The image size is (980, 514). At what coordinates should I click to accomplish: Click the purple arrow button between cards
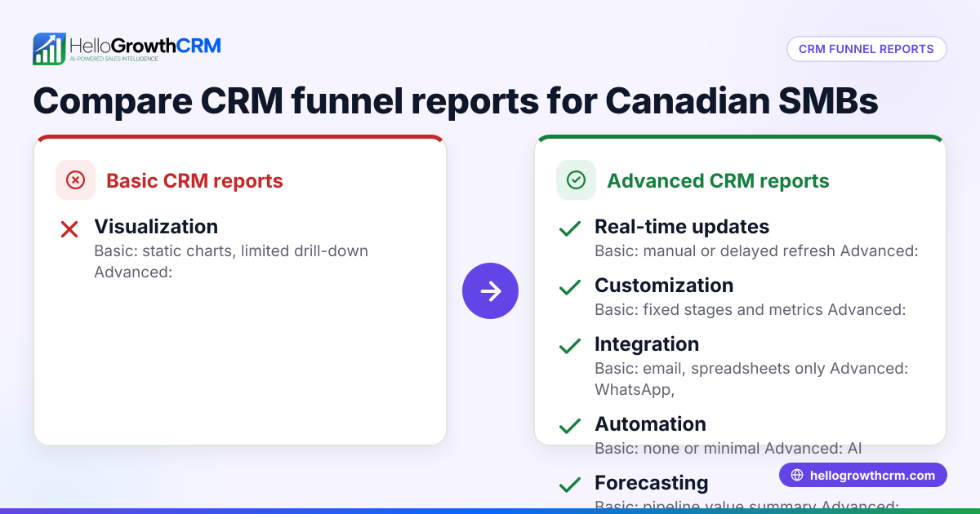point(491,290)
